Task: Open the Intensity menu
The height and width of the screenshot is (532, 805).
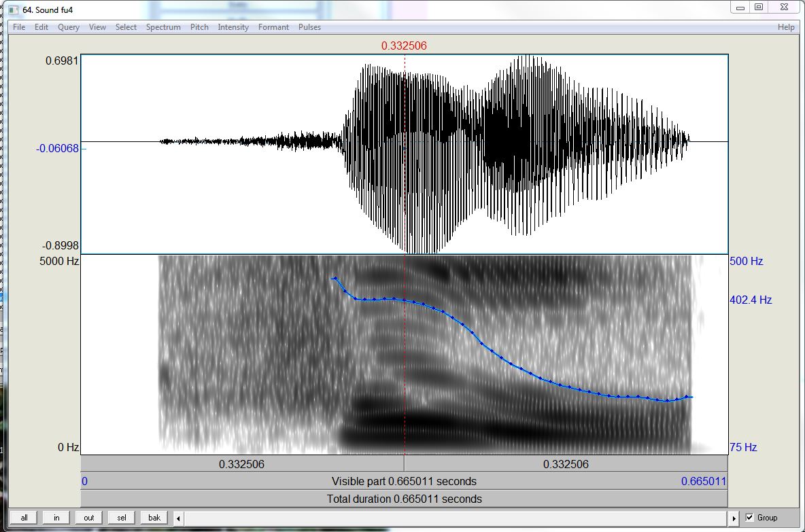Action: coord(233,27)
